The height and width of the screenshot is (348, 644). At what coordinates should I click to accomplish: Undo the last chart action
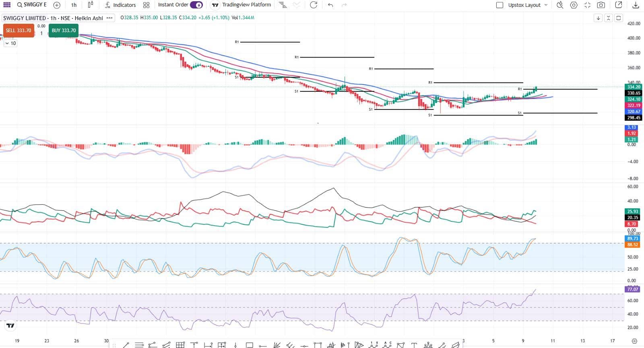tap(330, 5)
